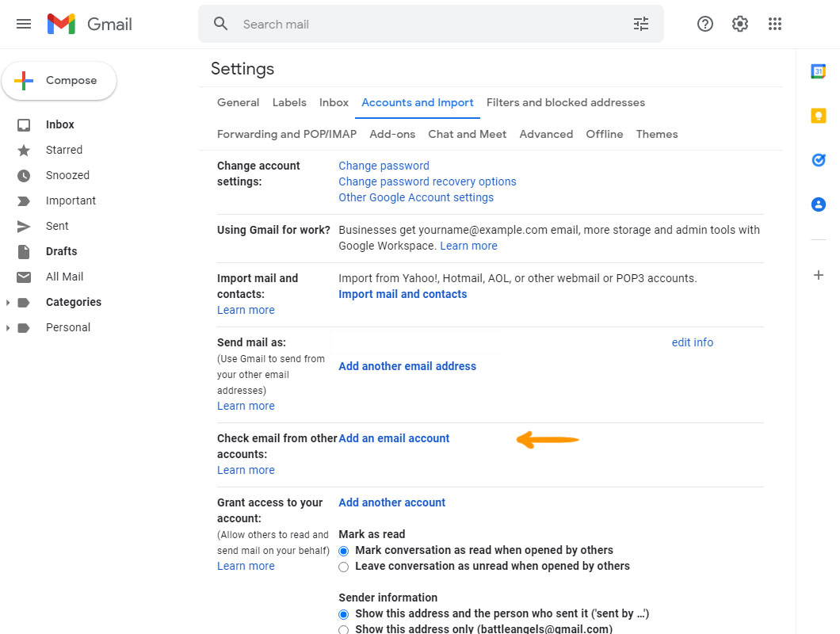The height and width of the screenshot is (634, 840).
Task: Open Filters and blocked addresses tab
Action: 566,102
